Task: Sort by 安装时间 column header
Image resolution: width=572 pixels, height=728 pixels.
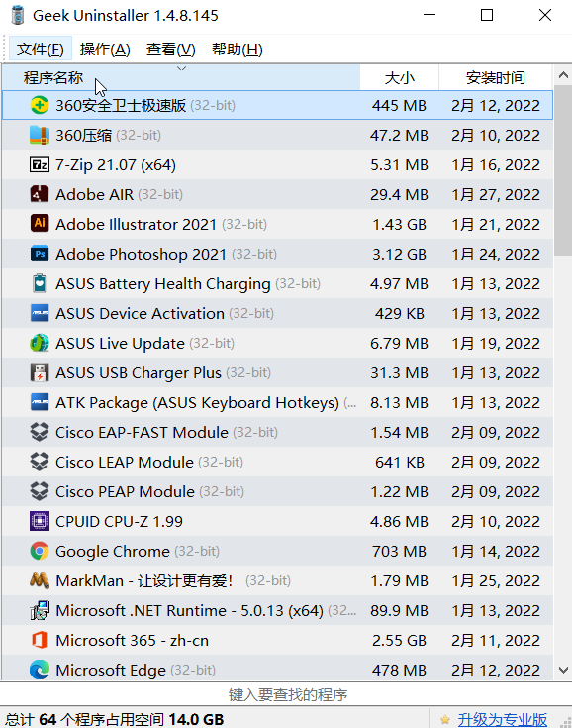Action: point(496,77)
